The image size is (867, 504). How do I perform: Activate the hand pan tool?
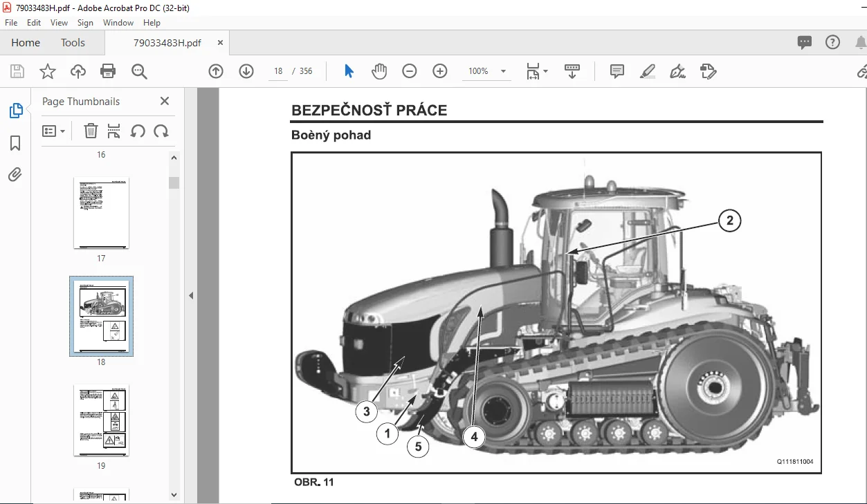click(379, 71)
